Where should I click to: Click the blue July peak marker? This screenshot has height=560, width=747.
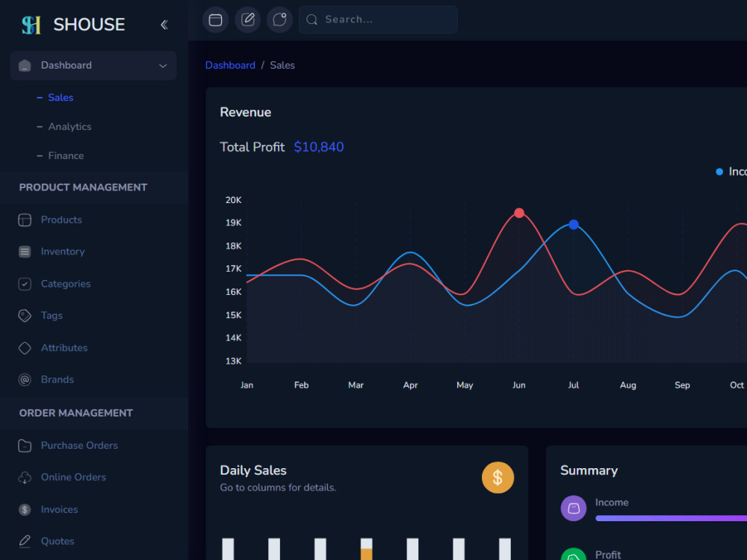tap(574, 224)
